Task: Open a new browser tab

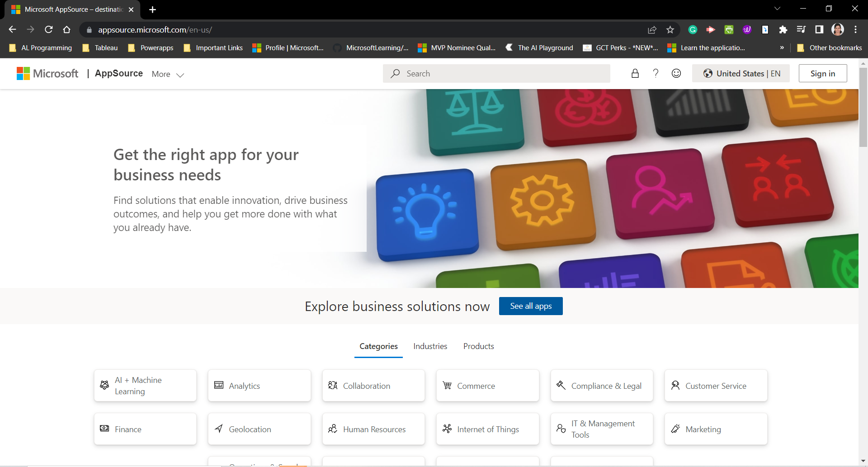Action: [152, 9]
